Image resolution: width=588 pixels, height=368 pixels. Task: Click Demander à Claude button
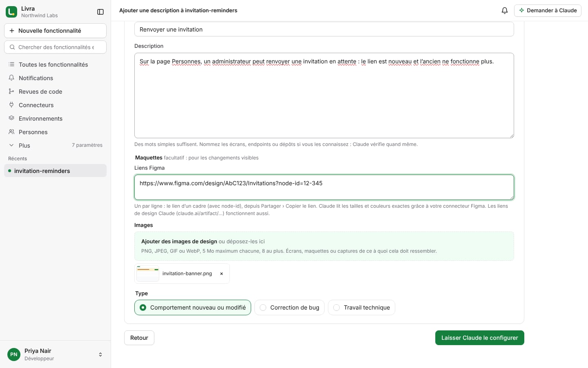[x=548, y=11]
